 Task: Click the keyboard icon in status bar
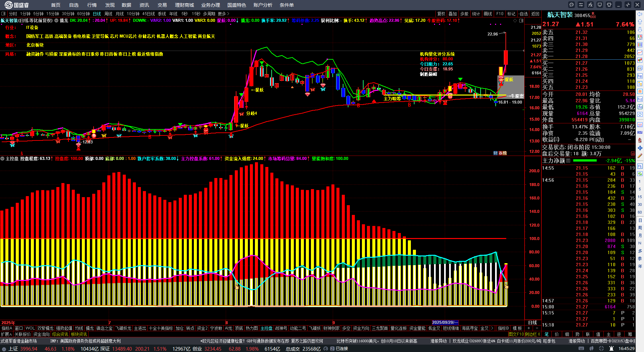click(x=581, y=349)
